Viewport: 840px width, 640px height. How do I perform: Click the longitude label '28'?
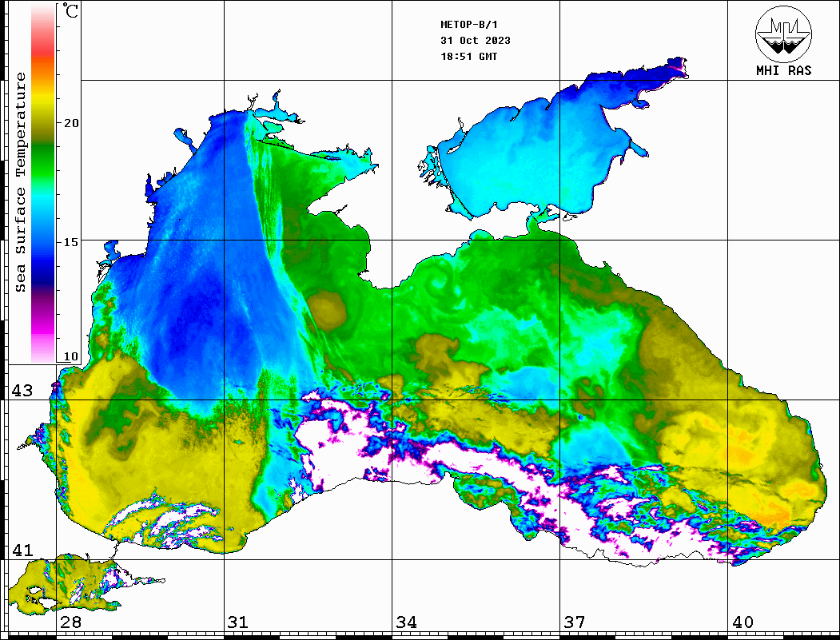tap(70, 622)
